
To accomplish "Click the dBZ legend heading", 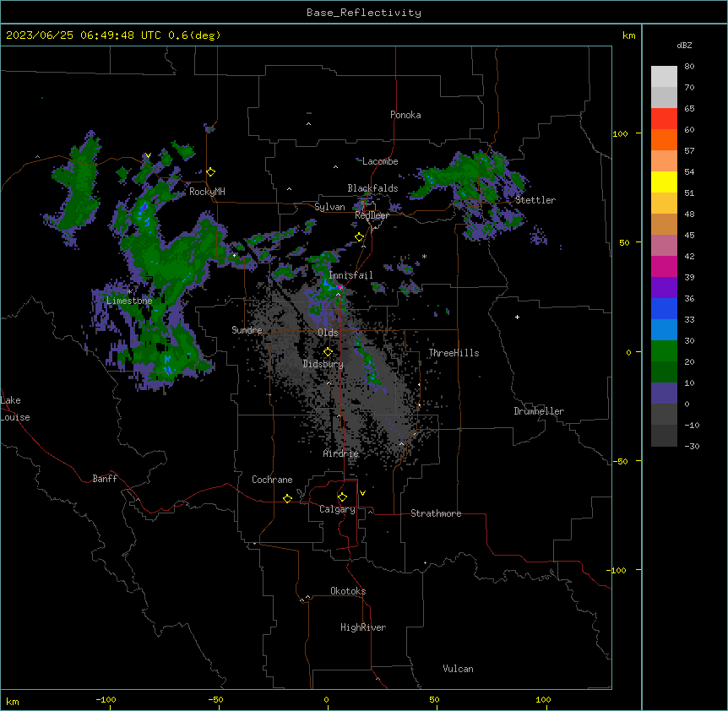I will [x=684, y=45].
